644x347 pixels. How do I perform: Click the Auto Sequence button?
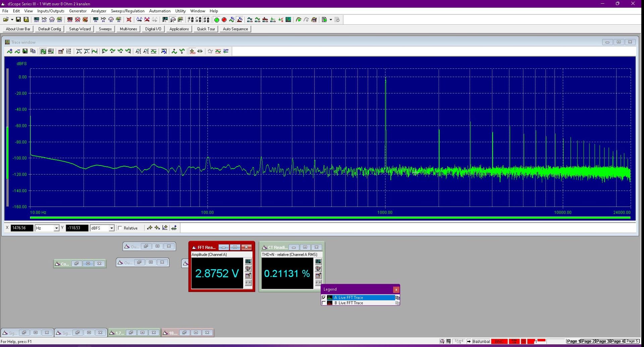(235, 29)
